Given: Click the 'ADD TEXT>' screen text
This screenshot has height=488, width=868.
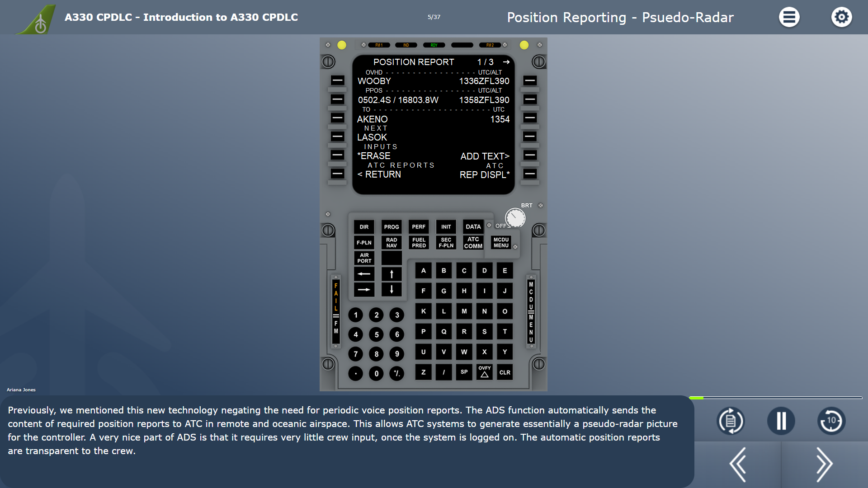Looking at the screenshot, I should click(x=485, y=156).
